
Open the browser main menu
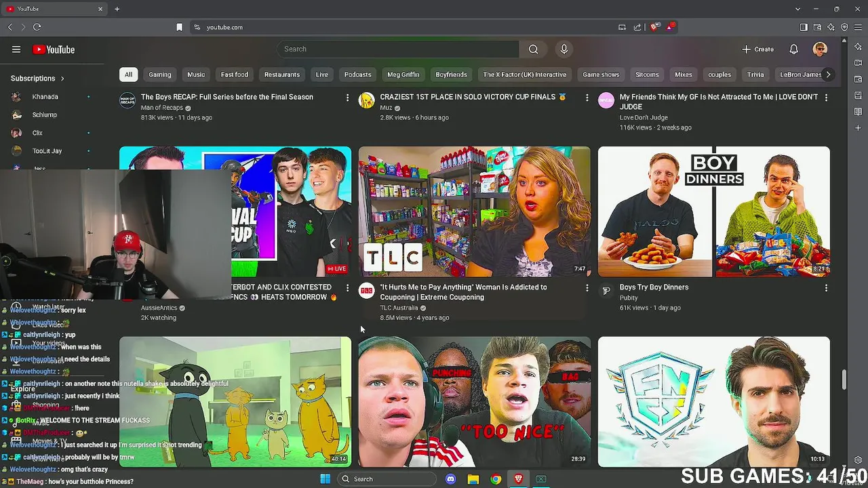point(858,27)
